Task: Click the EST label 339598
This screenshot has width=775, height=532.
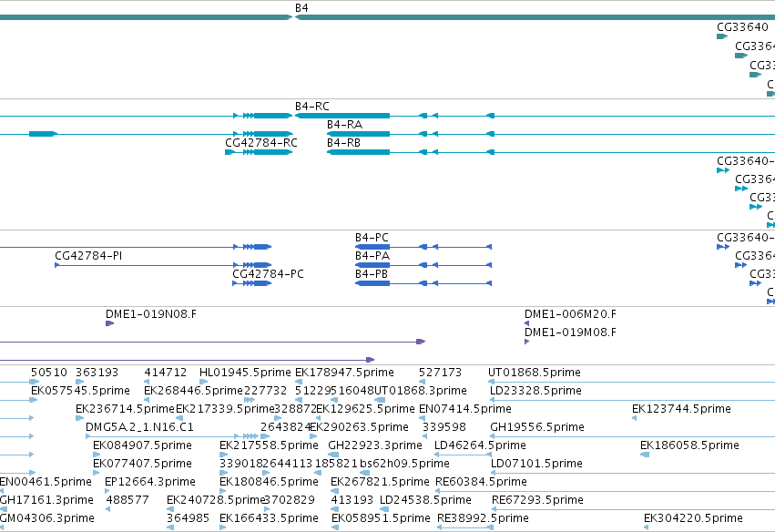Action: 444,427
